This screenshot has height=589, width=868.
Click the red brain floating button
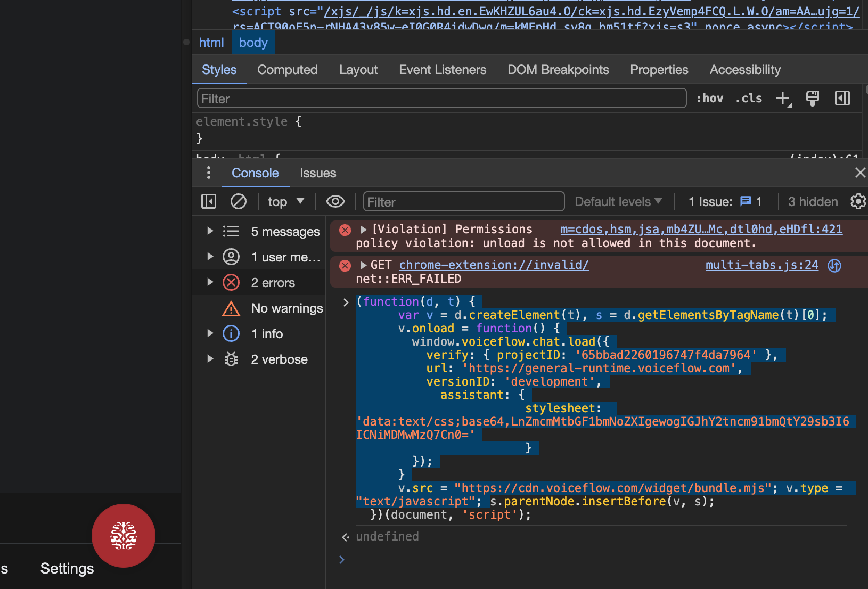(x=124, y=536)
